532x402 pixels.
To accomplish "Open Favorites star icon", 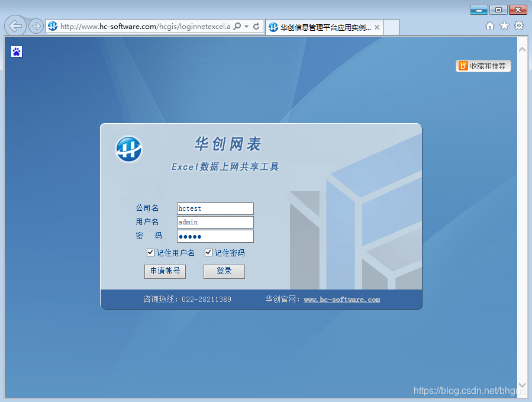I will (x=505, y=26).
